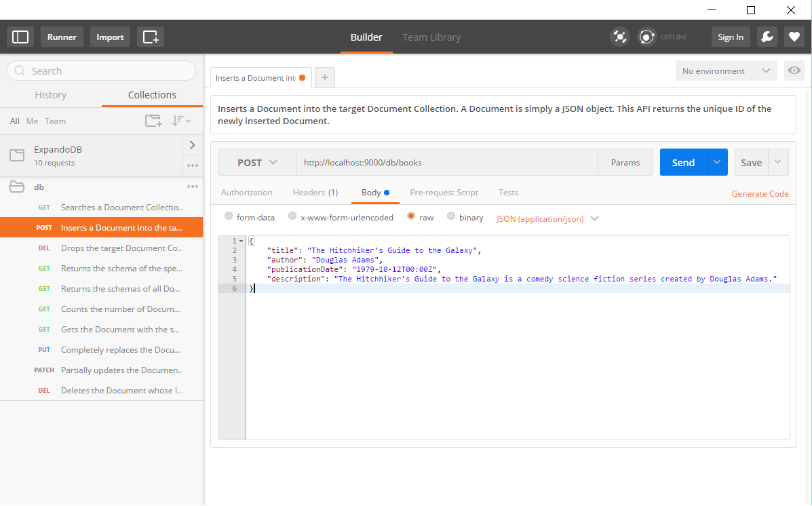Click the Import button
812x506 pixels.
click(110, 37)
